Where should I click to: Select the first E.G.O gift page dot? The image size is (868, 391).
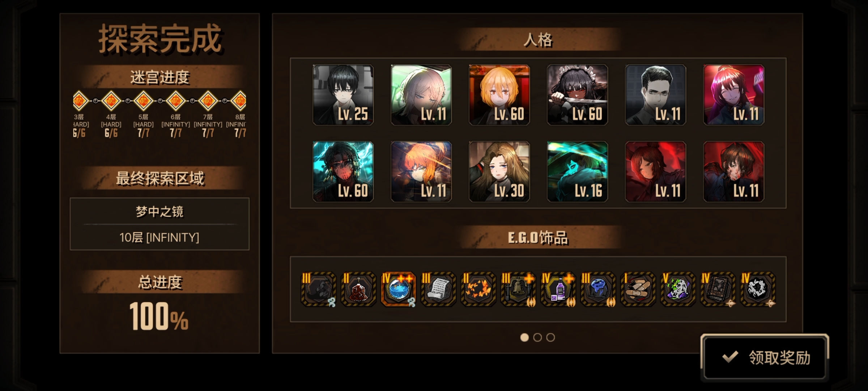tap(524, 337)
